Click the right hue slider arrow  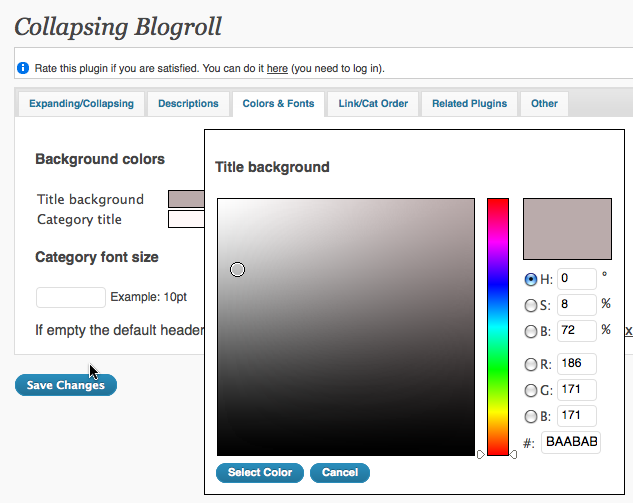[x=513, y=455]
